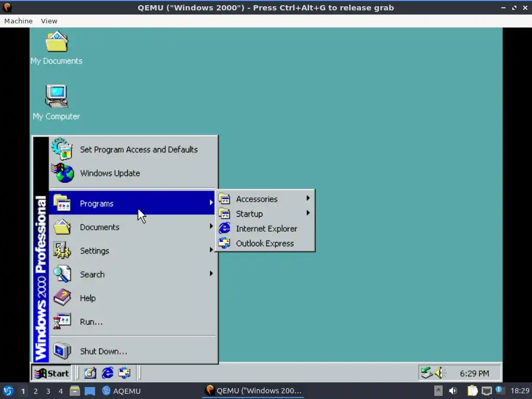
Task: Launch Outlook Express from Quick Launch bar
Action: pyautogui.click(x=125, y=373)
